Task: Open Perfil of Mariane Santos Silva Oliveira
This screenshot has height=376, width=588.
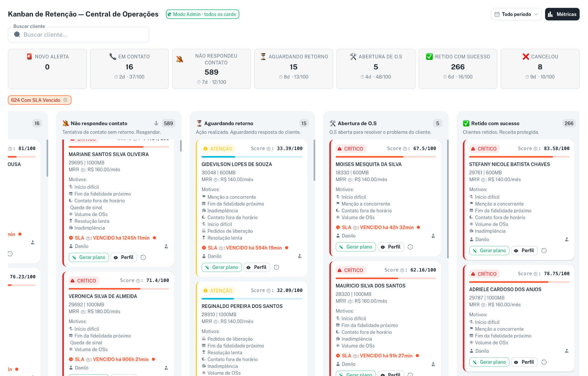Action: pyautogui.click(x=124, y=257)
